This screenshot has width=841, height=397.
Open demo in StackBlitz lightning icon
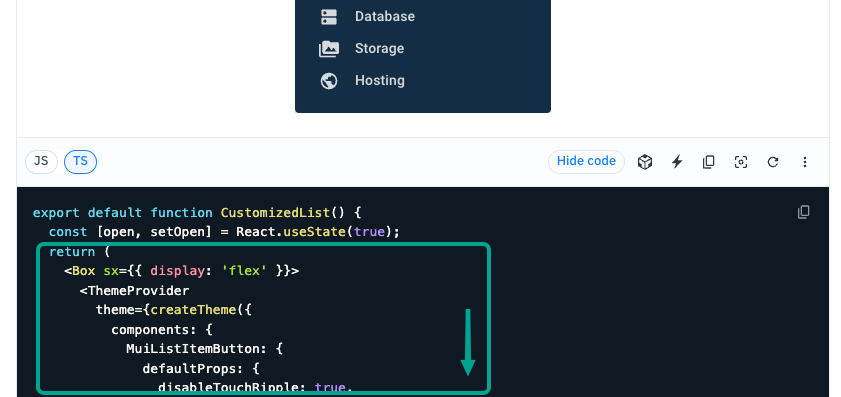(677, 161)
